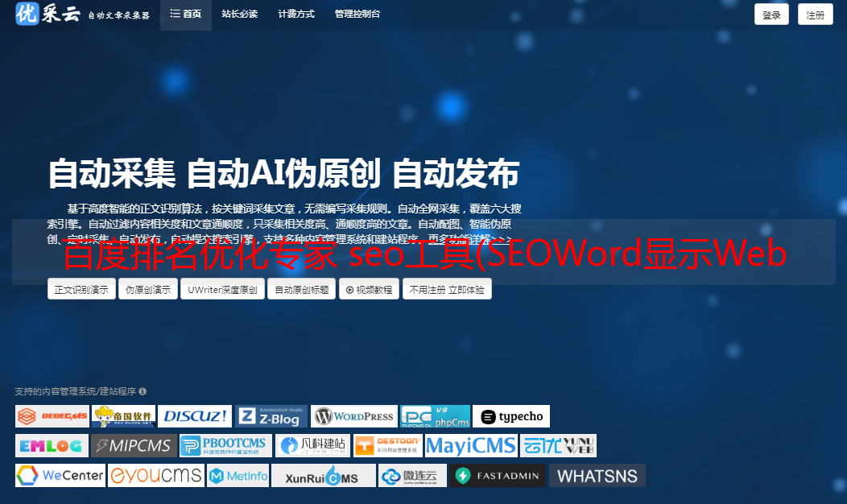
Task: Click the 自动原创标题 button
Action: (x=302, y=289)
